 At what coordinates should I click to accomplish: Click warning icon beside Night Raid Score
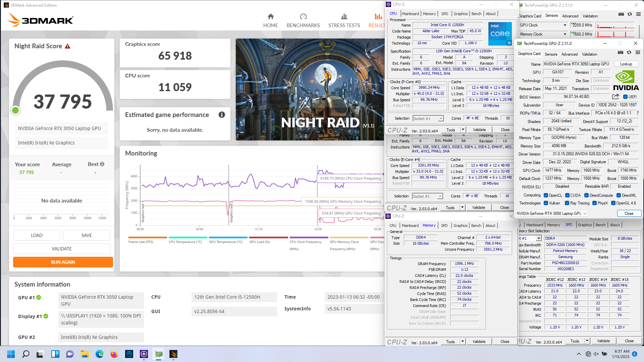67,46
